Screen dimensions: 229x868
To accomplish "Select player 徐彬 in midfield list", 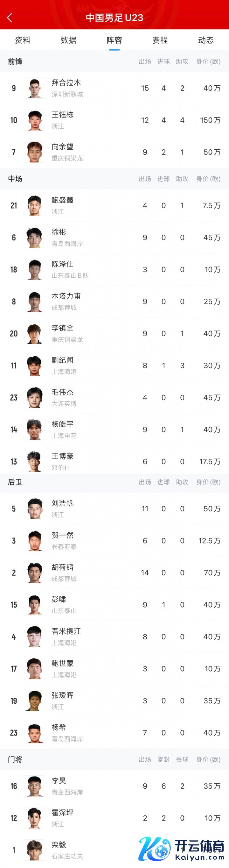I will pyautogui.click(x=59, y=232).
